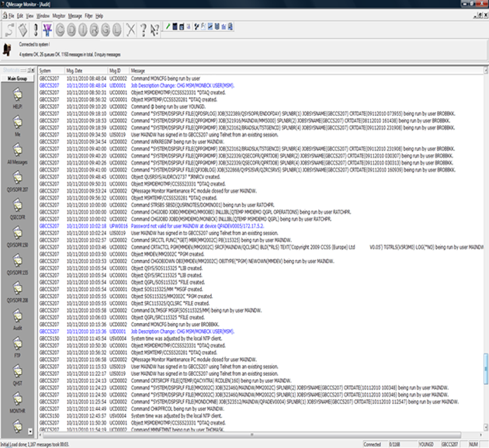This screenshot has width=489, height=448.
Task: Open the Monitor menu
Action: (x=59, y=15)
